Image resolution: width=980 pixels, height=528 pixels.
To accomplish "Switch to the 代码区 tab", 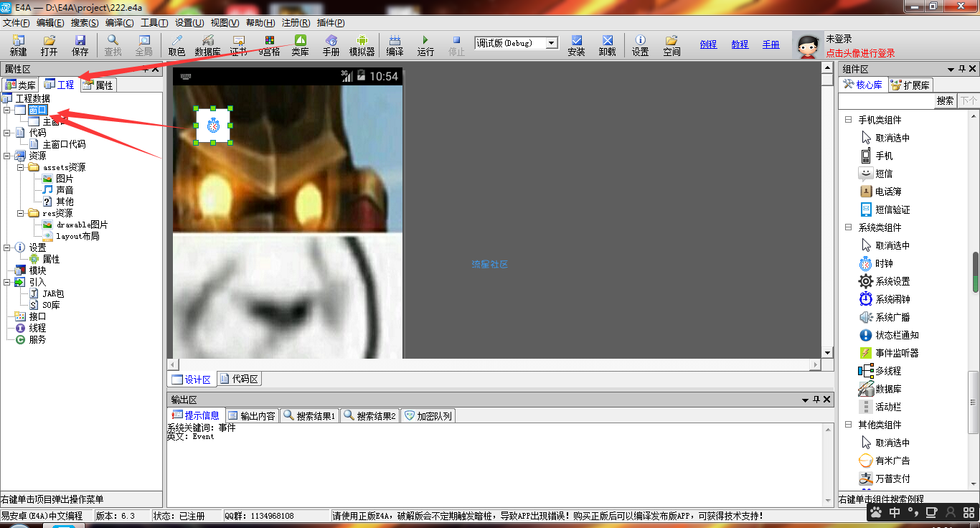I will [x=239, y=379].
